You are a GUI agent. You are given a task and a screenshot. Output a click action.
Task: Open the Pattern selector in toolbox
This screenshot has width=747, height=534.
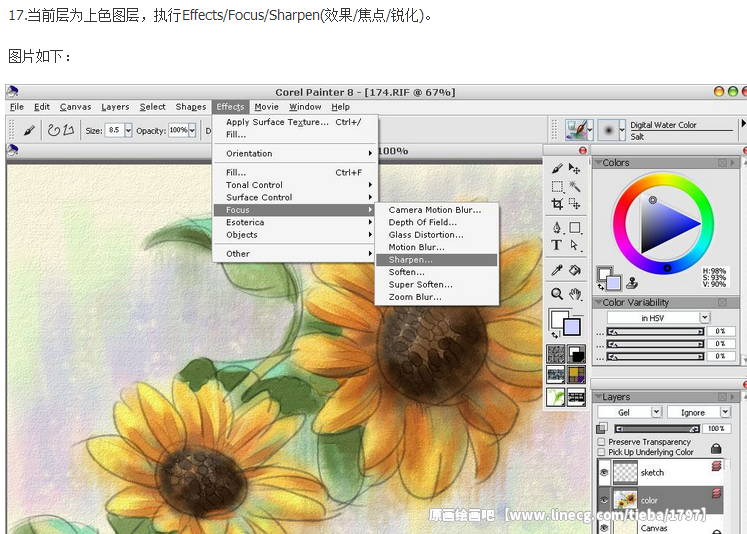[x=556, y=375]
